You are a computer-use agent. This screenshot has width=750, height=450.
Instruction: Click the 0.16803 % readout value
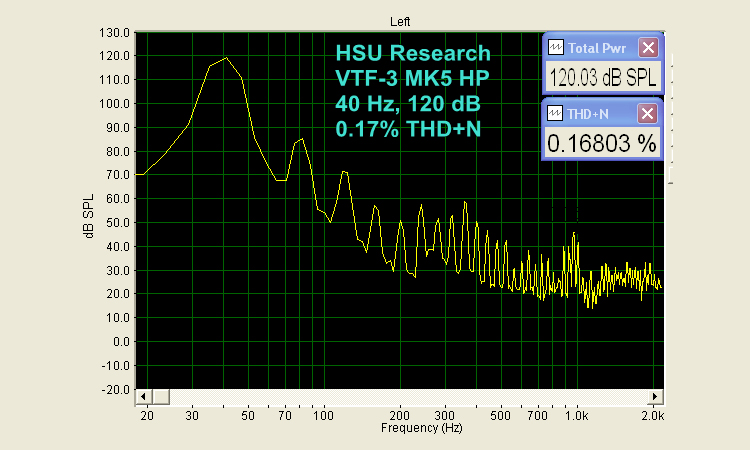(602, 144)
